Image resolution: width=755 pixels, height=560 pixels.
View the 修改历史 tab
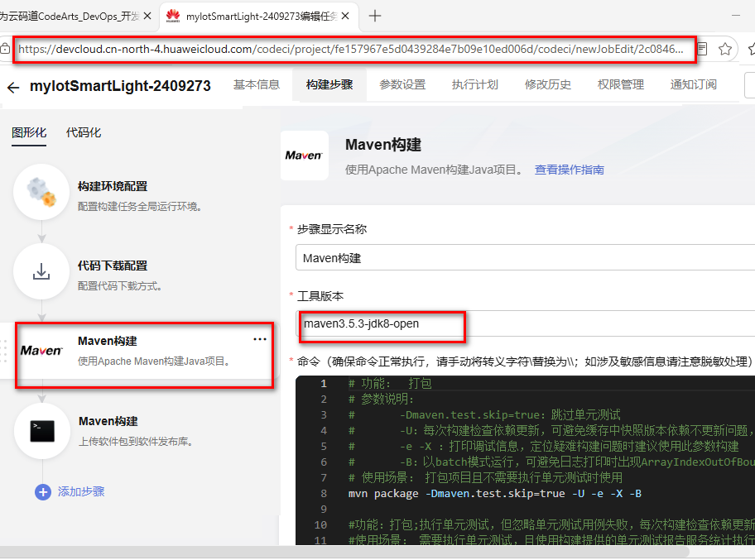point(548,84)
